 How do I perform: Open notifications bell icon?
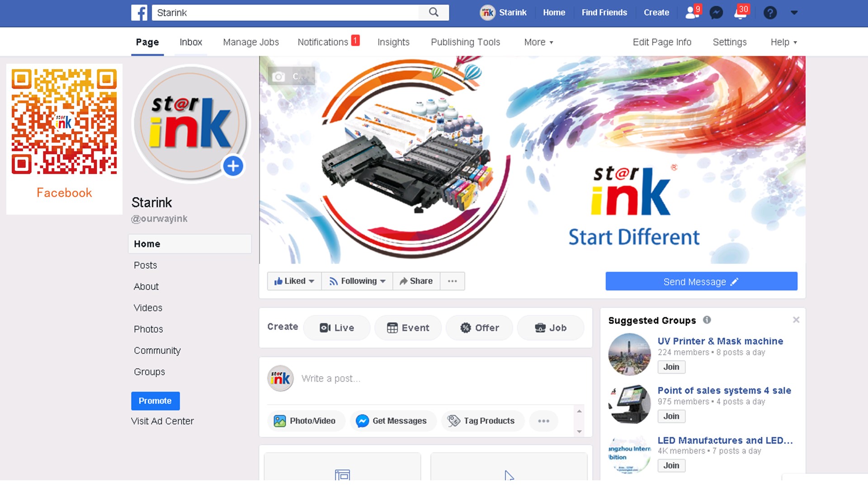[740, 13]
